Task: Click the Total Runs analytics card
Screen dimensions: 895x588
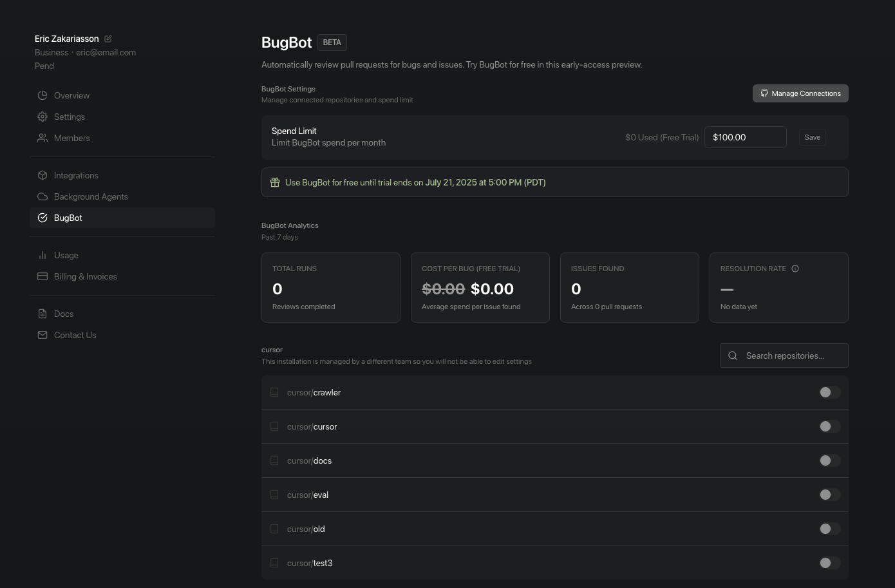Action: click(x=331, y=287)
